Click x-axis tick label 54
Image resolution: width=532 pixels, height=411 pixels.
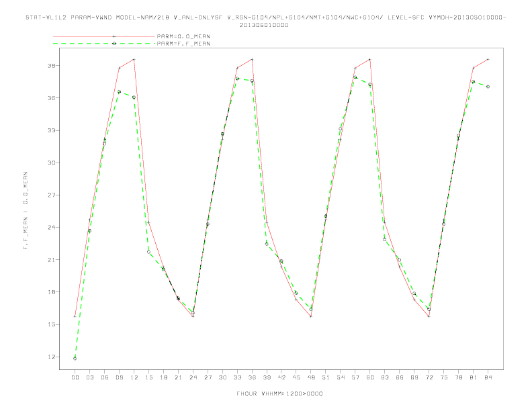[341, 377]
